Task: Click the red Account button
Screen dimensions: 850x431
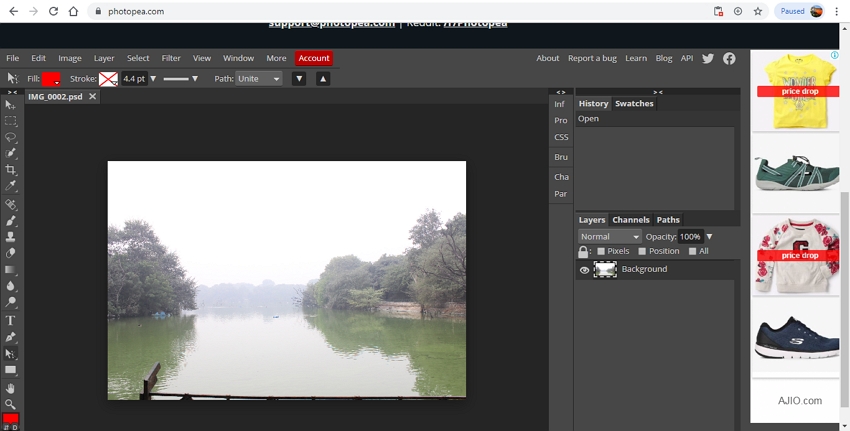Action: (x=313, y=58)
